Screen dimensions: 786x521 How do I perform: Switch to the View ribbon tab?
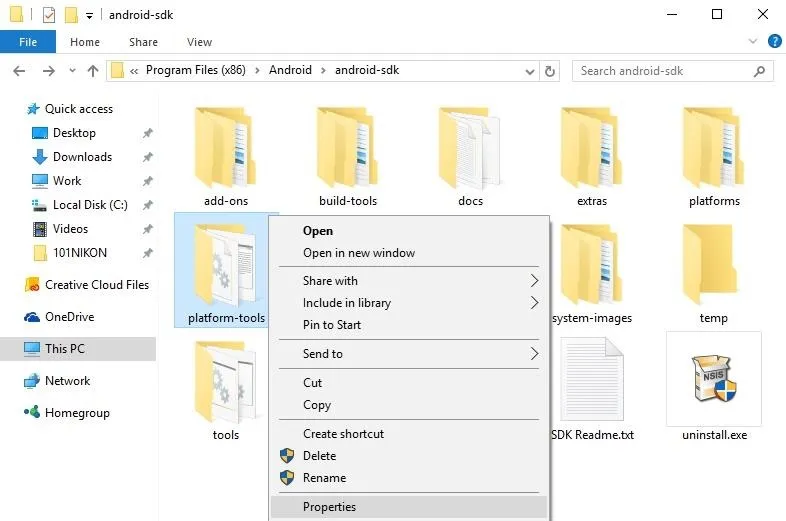pos(200,42)
